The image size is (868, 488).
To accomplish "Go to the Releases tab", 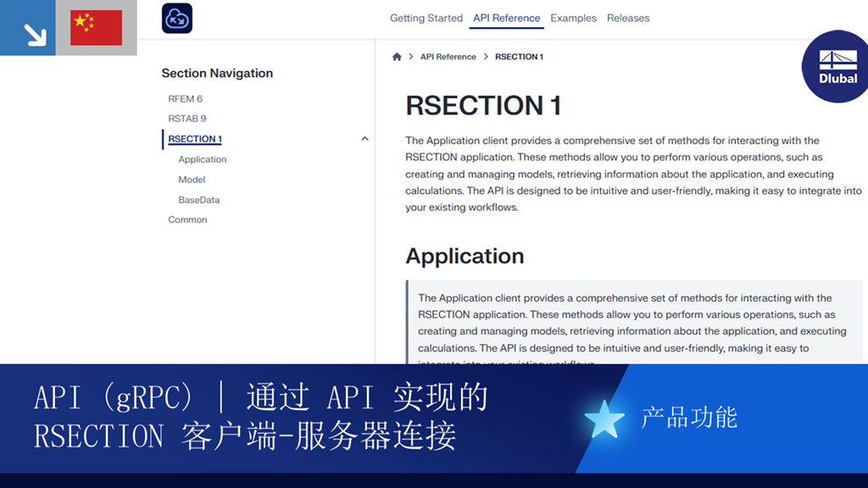I will (628, 18).
